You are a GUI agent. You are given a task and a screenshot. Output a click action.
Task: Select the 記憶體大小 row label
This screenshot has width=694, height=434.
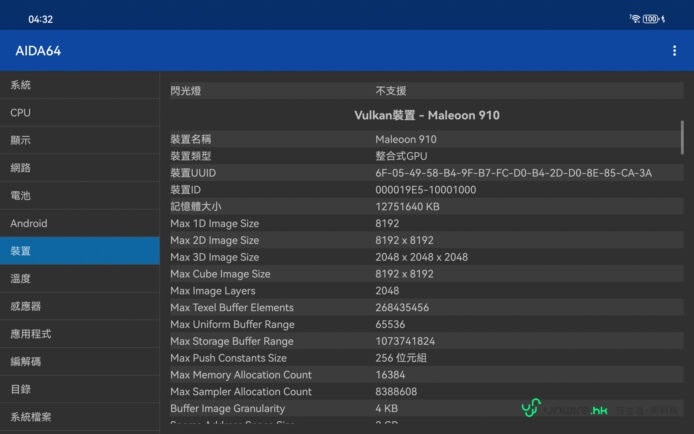[196, 207]
